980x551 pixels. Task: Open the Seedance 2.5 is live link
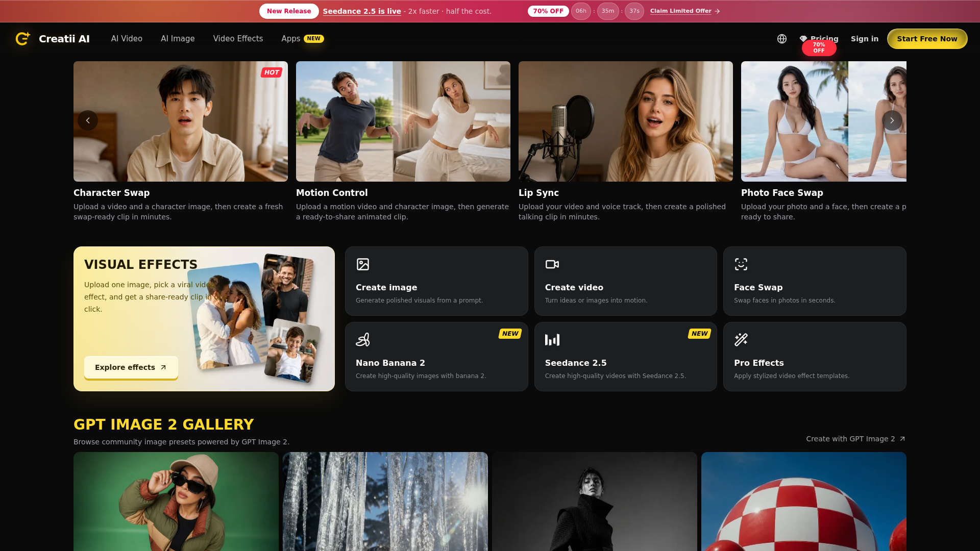tap(362, 11)
